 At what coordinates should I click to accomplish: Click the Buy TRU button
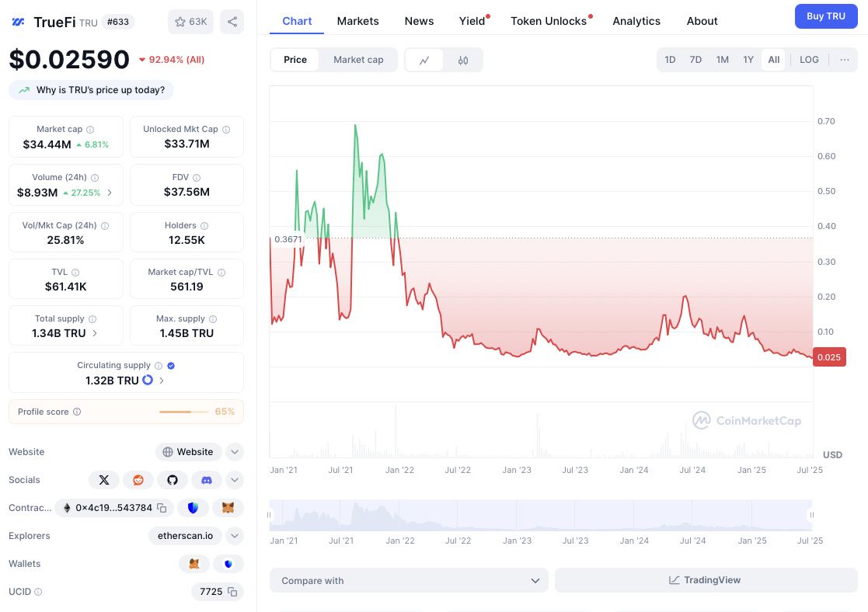(x=826, y=16)
